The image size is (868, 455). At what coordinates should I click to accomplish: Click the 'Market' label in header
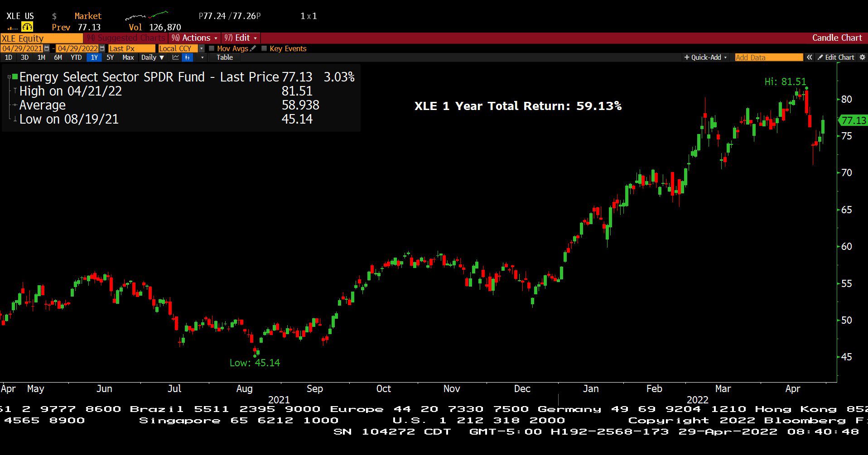pos(88,16)
